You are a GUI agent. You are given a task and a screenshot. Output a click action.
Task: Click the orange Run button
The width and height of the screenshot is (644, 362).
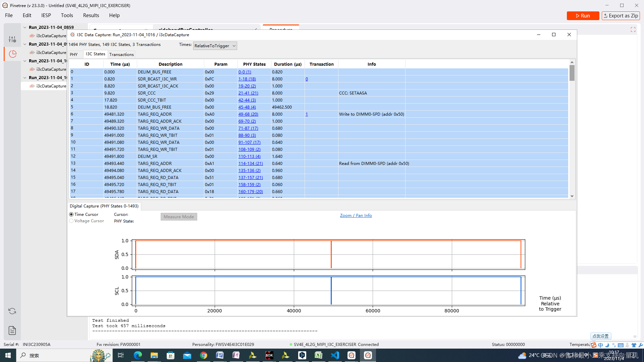(x=583, y=16)
